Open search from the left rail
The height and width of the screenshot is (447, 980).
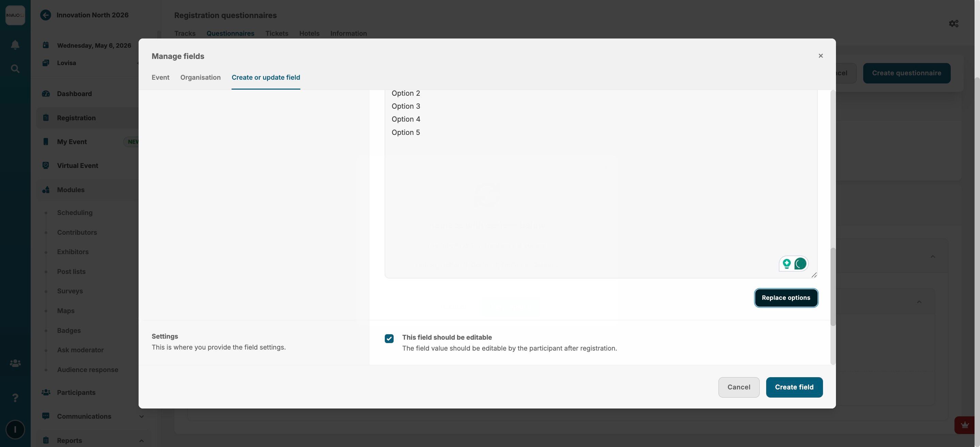(15, 69)
